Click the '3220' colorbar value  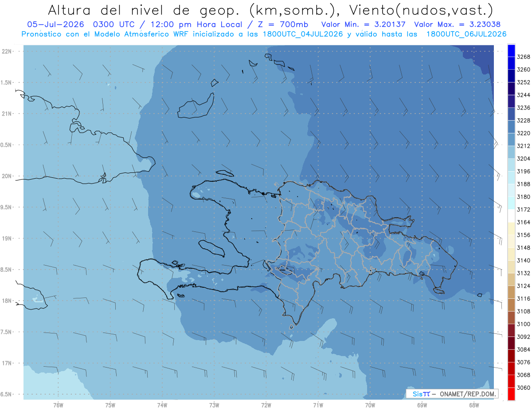pyautogui.click(x=524, y=133)
